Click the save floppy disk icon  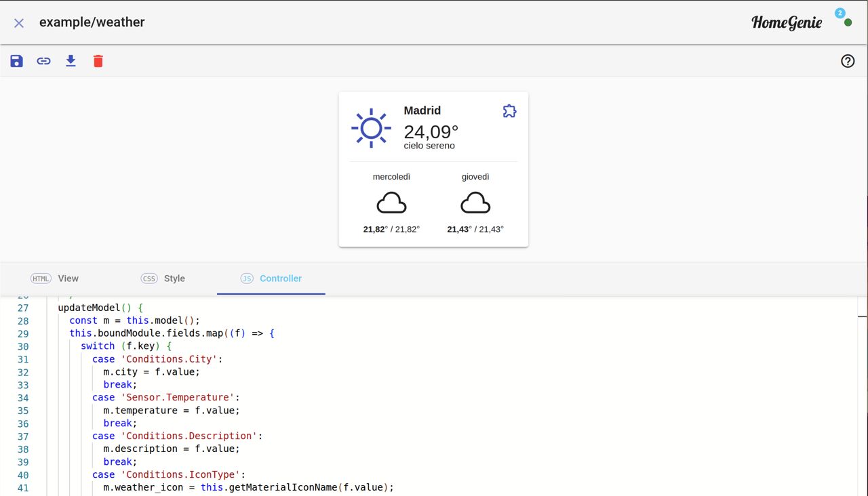(x=17, y=61)
